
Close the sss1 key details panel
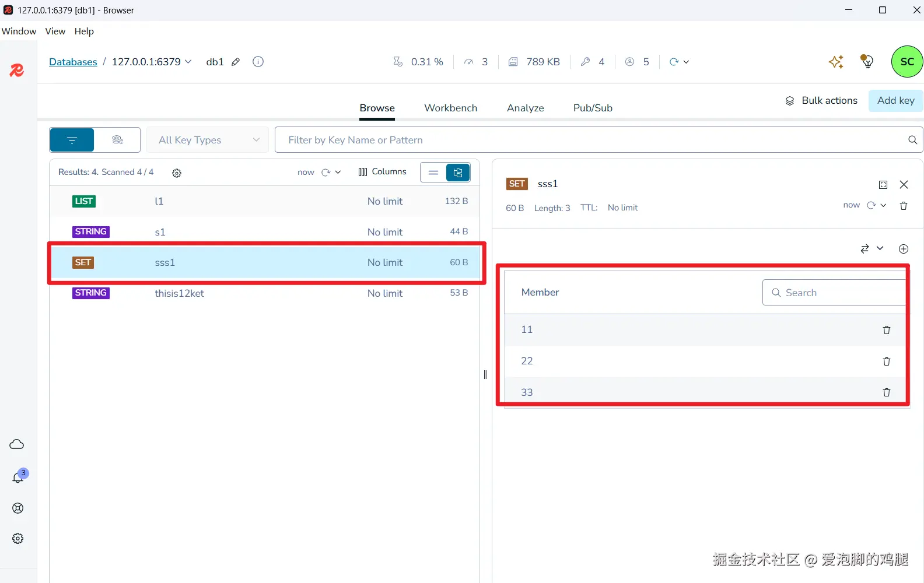[904, 185]
